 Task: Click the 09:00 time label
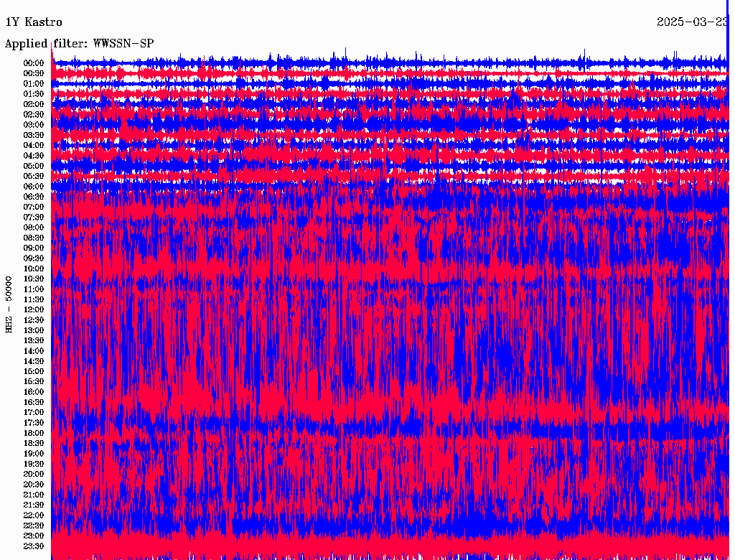34,248
